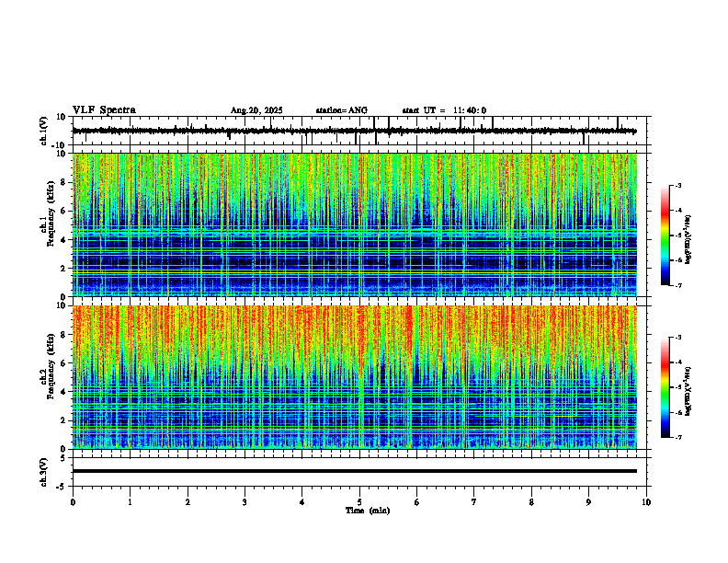Click the "6" kHz tick on ch.1 frequency axis
Viewport: 728px width, 563px height.
point(64,211)
